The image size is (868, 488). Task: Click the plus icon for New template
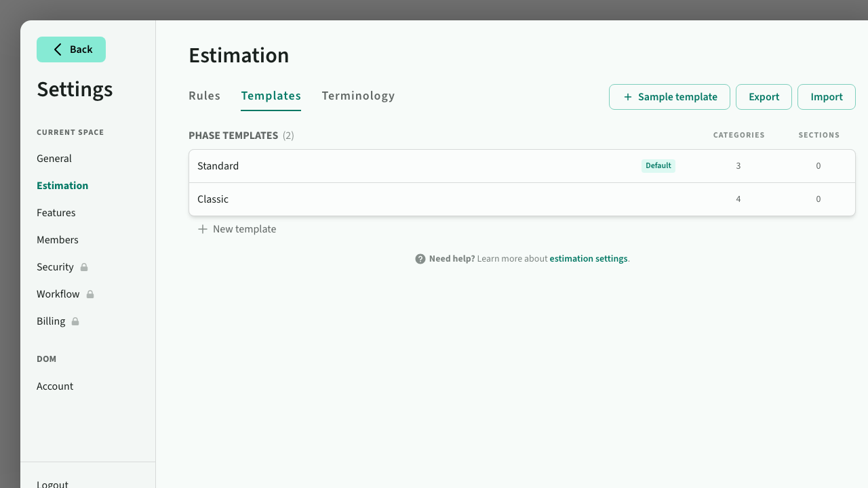coord(202,229)
